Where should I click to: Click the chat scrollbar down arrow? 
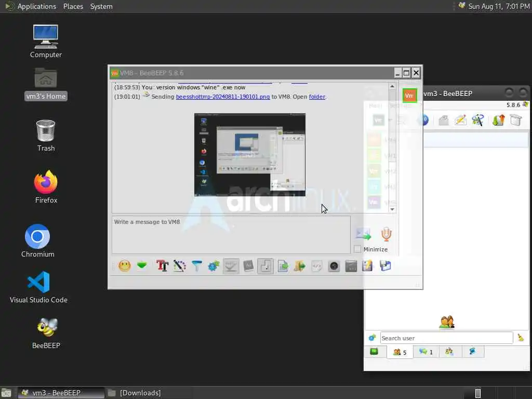(392, 209)
